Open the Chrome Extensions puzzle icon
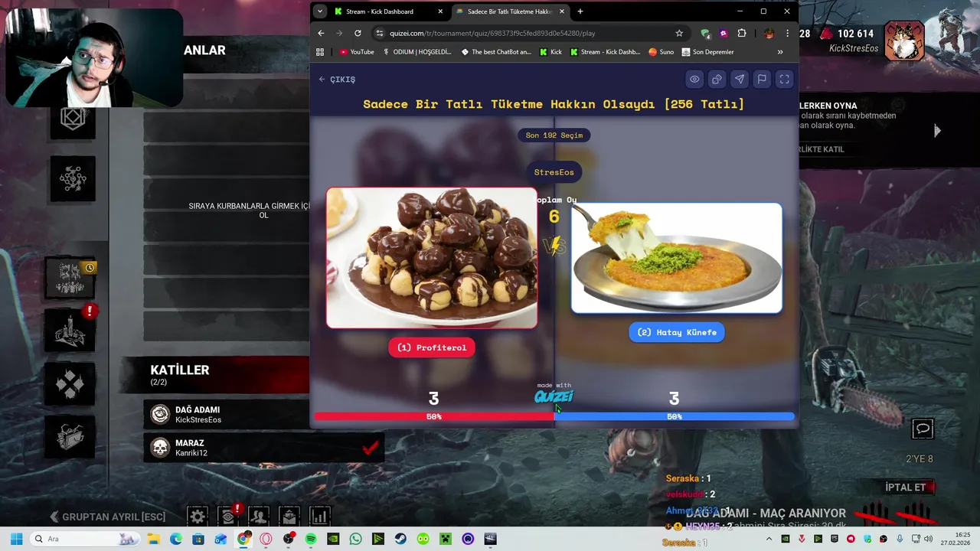980x551 pixels. point(742,33)
